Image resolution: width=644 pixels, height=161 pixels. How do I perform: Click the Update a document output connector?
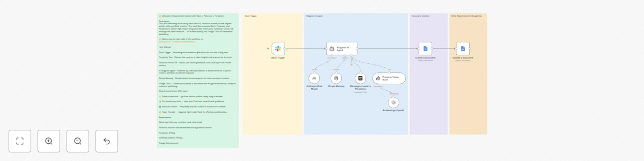(469, 49)
